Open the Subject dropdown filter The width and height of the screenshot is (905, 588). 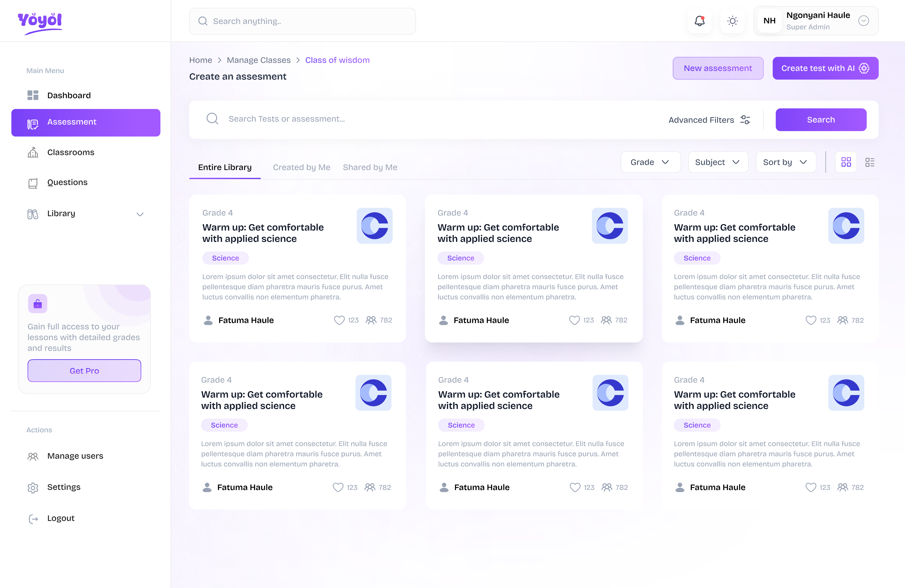pyautogui.click(x=718, y=162)
